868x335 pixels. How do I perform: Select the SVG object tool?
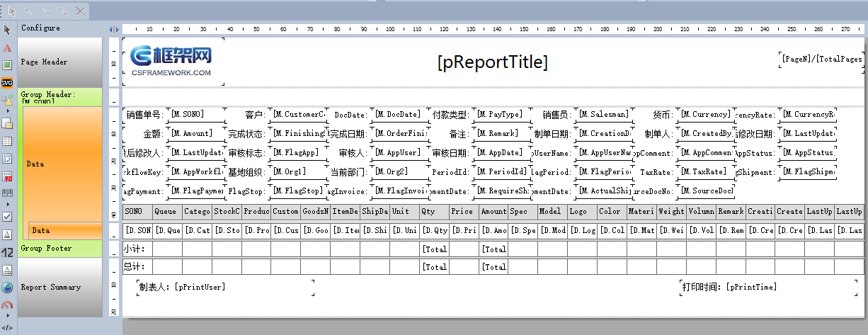point(7,82)
